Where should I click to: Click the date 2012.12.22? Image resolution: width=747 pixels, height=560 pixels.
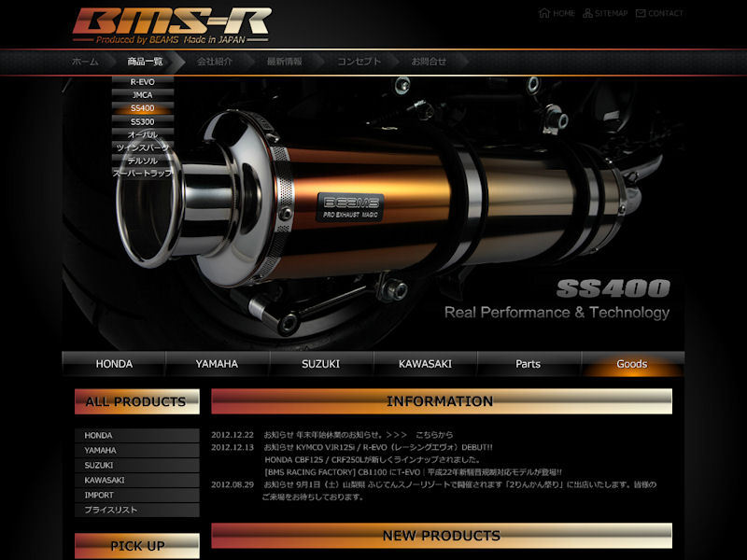233,435
